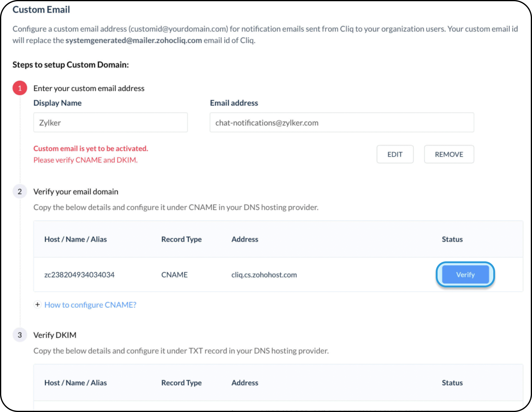Click into the Email address input field
532x412 pixels.
coord(342,123)
